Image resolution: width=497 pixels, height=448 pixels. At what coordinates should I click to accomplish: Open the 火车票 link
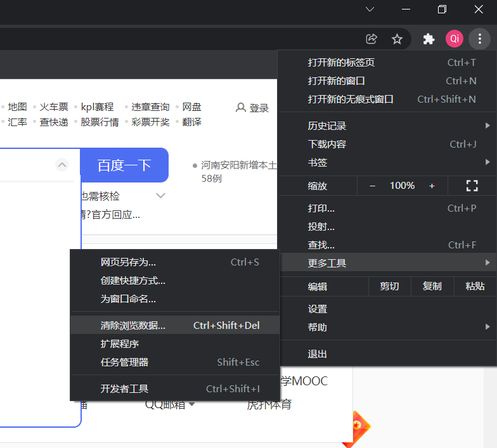pos(54,106)
